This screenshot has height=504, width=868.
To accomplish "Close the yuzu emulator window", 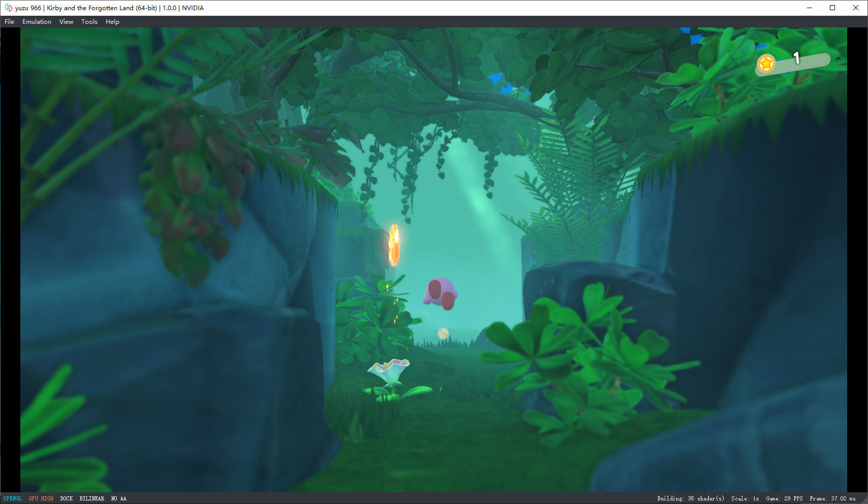I will coord(856,8).
